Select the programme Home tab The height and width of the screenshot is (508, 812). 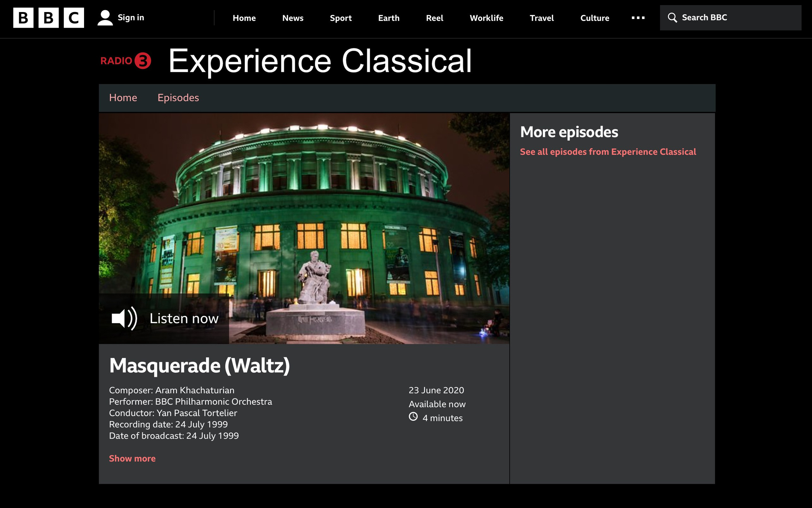[x=123, y=98]
